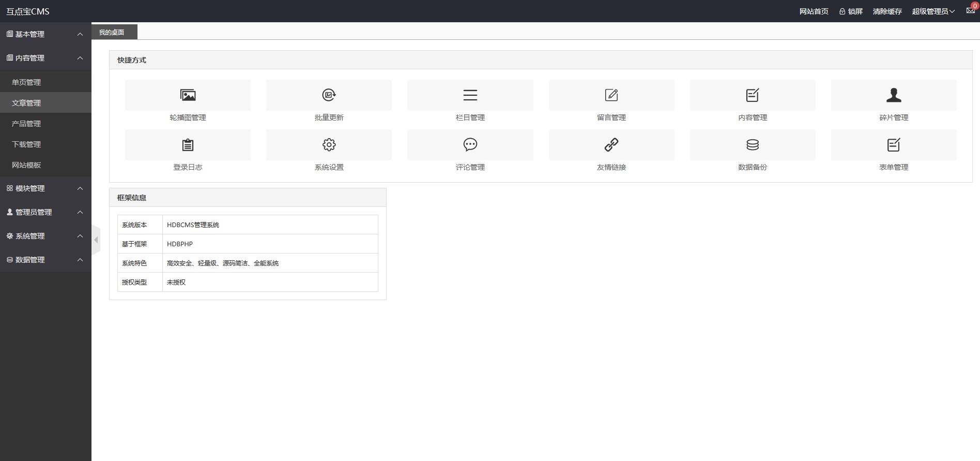Select 文章管理 in the sidebar menu
This screenshot has height=461, width=980.
[26, 103]
